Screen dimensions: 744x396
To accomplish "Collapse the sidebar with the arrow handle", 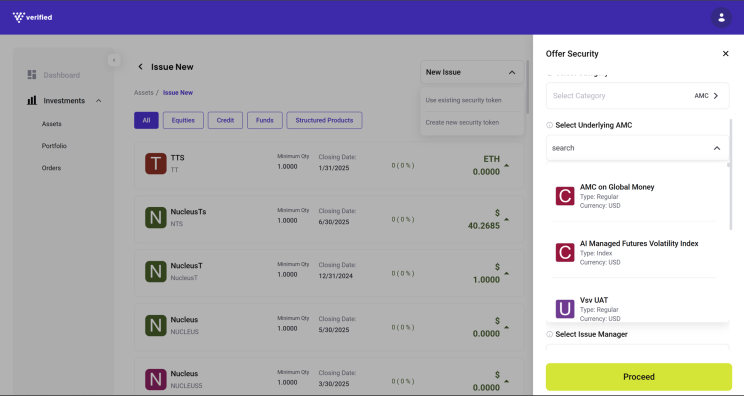I will (x=114, y=60).
